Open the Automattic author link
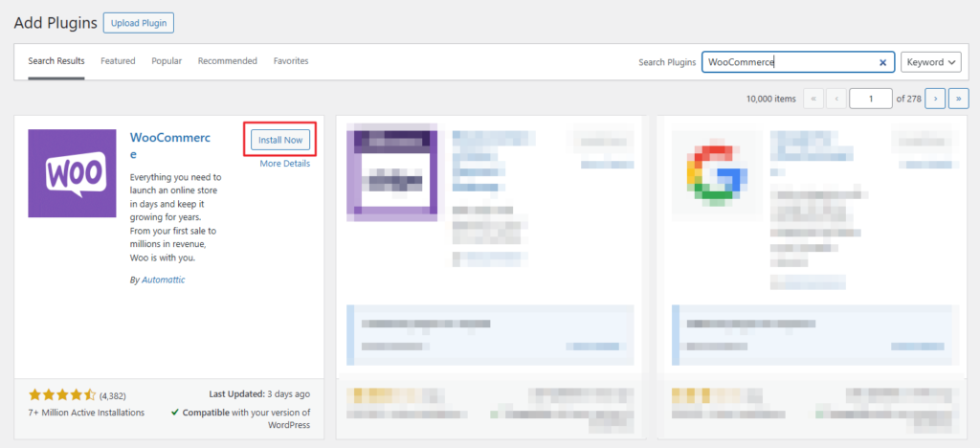This screenshot has height=448, width=980. tap(163, 280)
